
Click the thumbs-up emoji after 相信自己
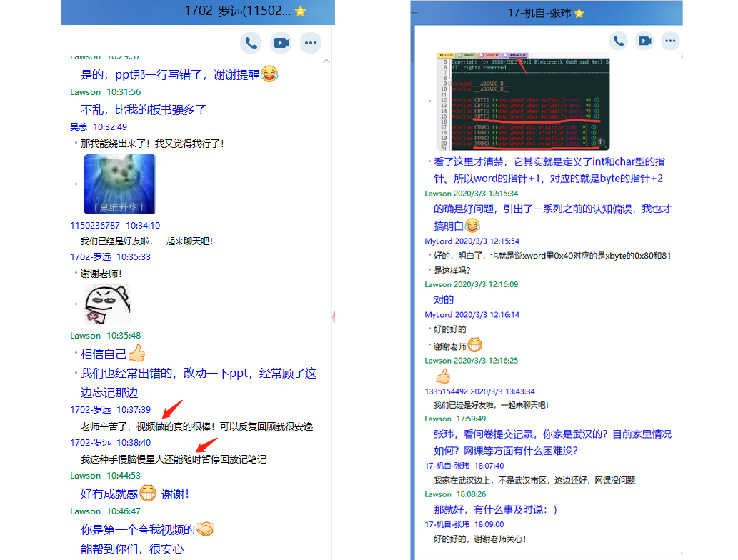(x=136, y=353)
